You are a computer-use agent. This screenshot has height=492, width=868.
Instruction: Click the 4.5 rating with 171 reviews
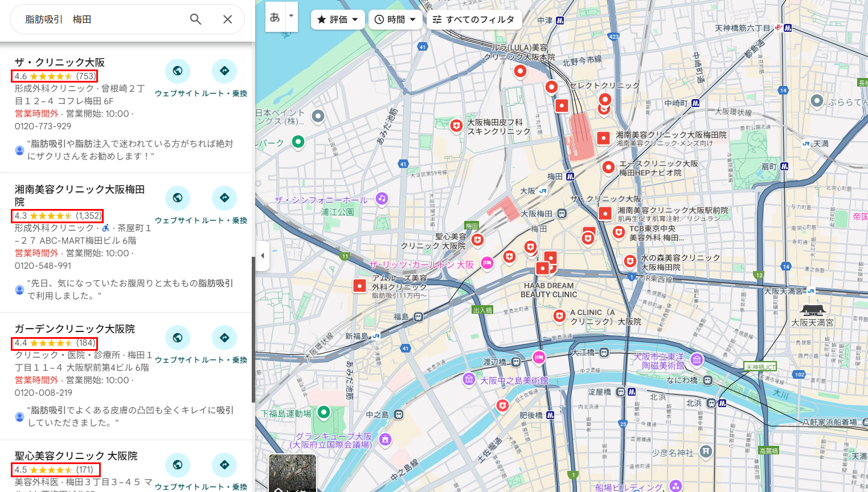pos(56,470)
